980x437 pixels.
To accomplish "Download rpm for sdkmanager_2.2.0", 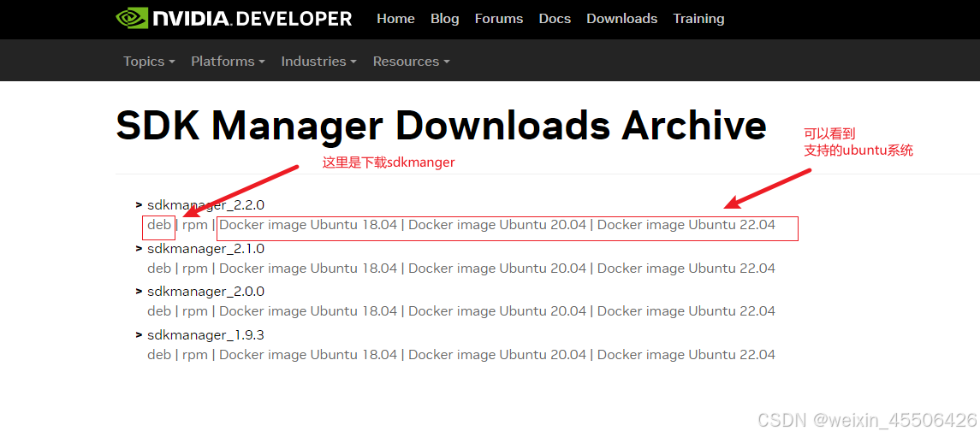I will click(195, 225).
